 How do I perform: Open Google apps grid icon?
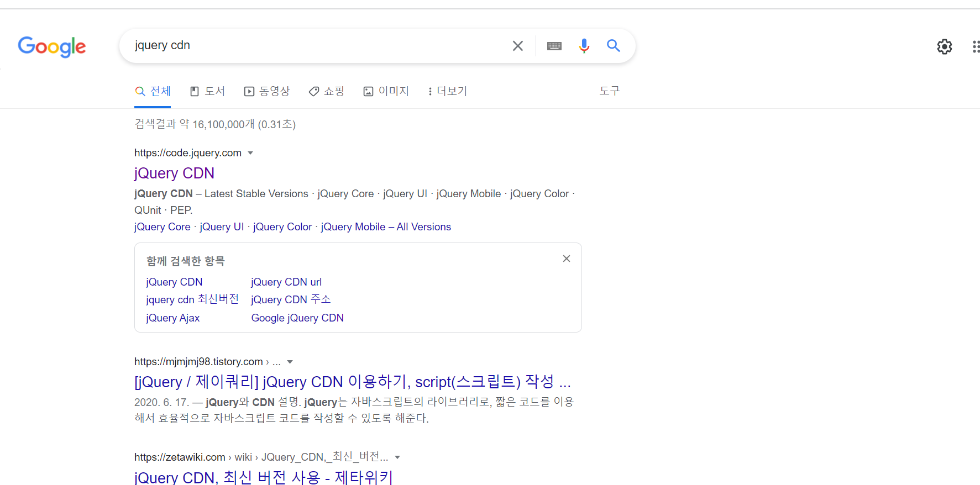pos(976,46)
